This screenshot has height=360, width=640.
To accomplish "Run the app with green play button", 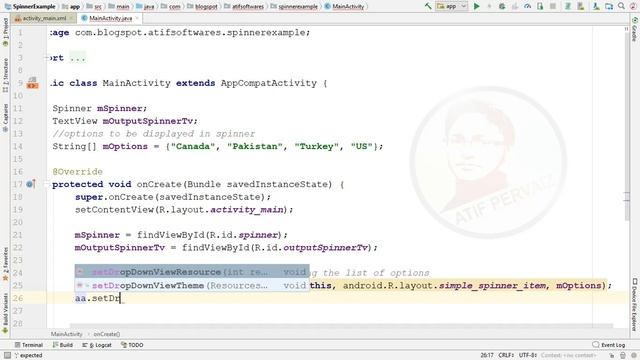I will click(476, 6).
